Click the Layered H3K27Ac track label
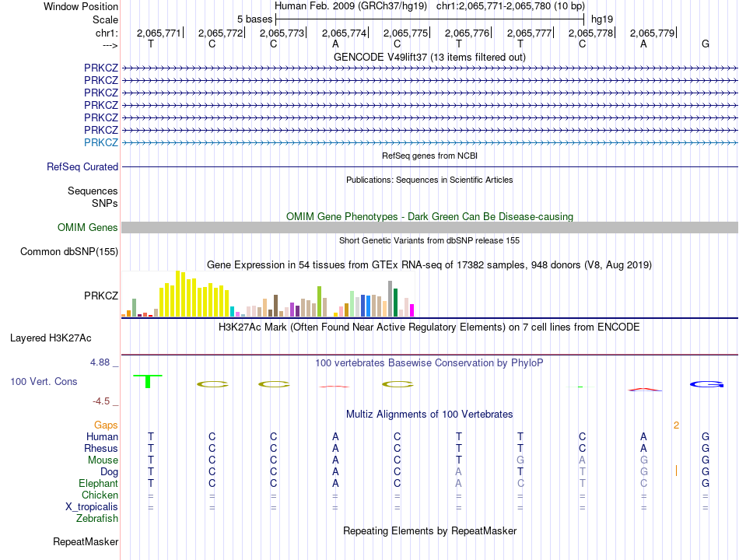The width and height of the screenshot is (739, 560). pyautogui.click(x=51, y=338)
